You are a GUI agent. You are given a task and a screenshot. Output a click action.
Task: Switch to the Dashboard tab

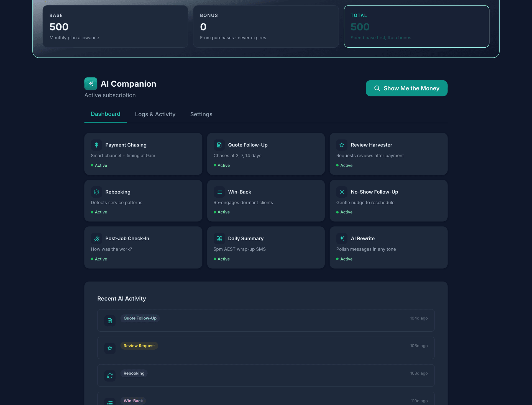106,114
